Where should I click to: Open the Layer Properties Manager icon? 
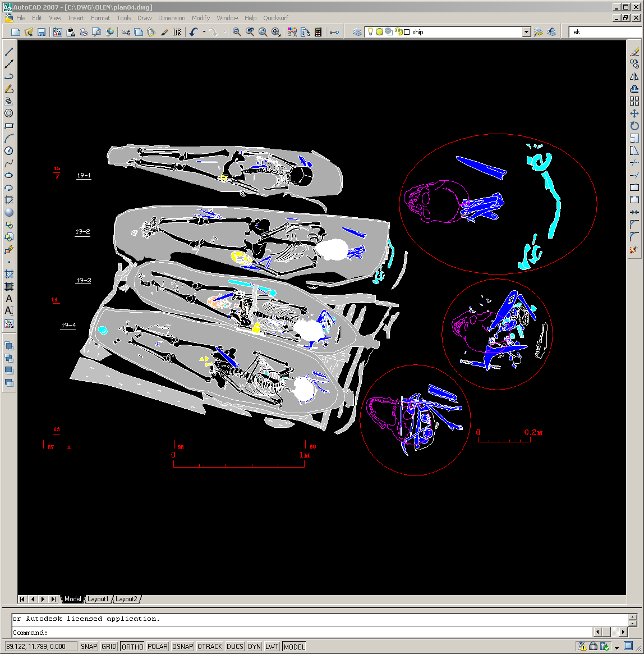(x=357, y=32)
